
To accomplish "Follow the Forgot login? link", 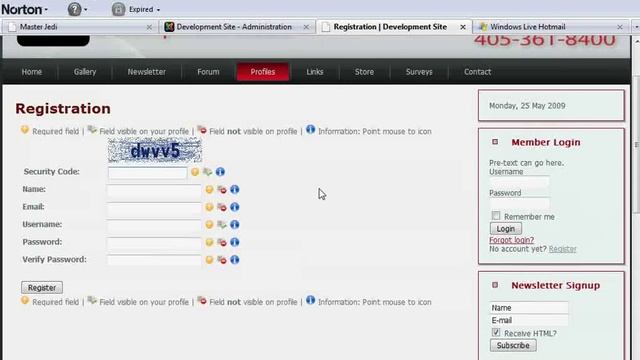I will pyautogui.click(x=511, y=240).
